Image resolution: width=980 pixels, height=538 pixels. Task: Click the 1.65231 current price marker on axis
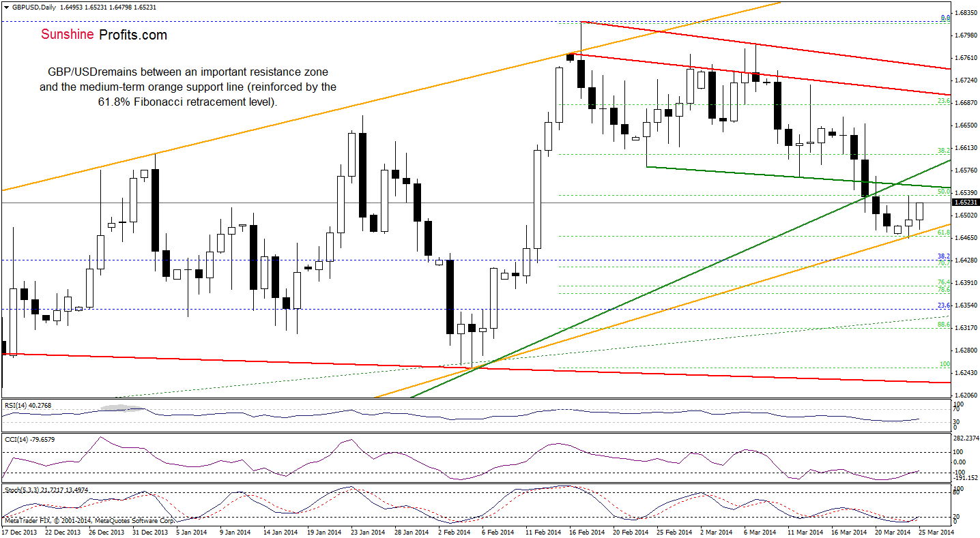click(966, 203)
